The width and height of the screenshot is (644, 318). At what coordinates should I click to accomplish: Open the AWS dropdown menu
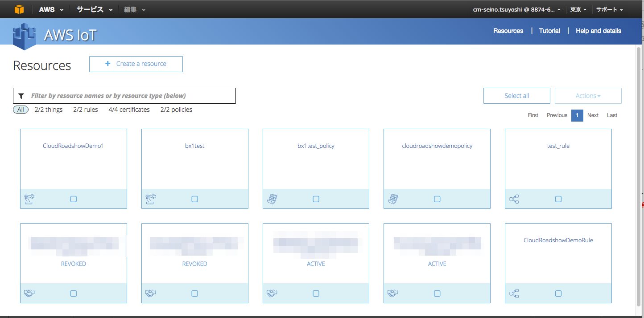[x=51, y=9]
